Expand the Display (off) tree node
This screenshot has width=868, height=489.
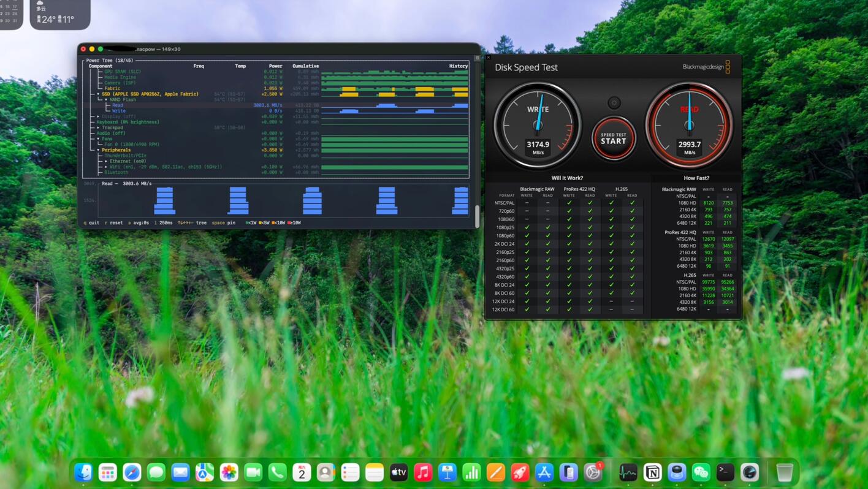point(99,116)
